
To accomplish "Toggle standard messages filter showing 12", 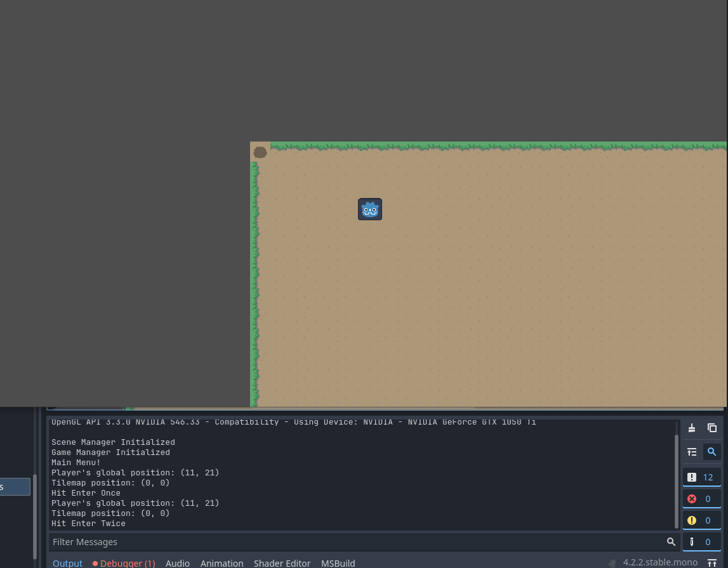I will pos(701,477).
